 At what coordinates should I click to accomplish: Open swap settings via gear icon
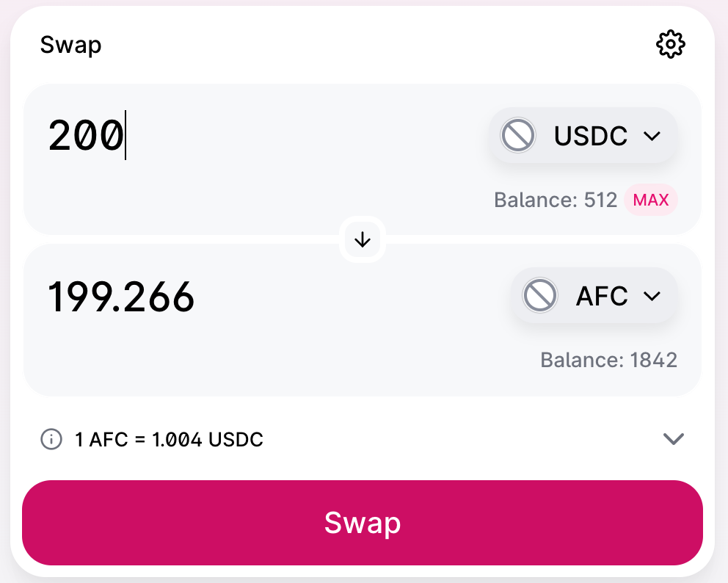pyautogui.click(x=670, y=45)
